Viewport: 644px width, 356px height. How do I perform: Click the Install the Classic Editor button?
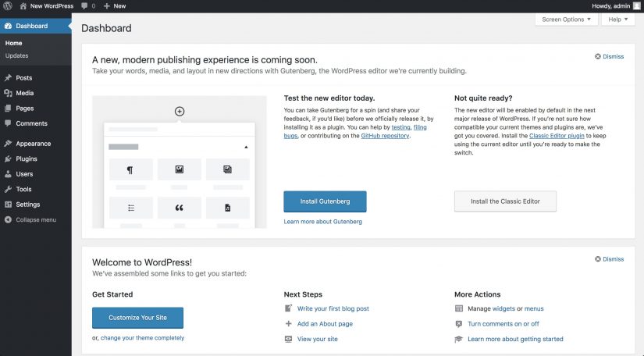[x=505, y=201]
